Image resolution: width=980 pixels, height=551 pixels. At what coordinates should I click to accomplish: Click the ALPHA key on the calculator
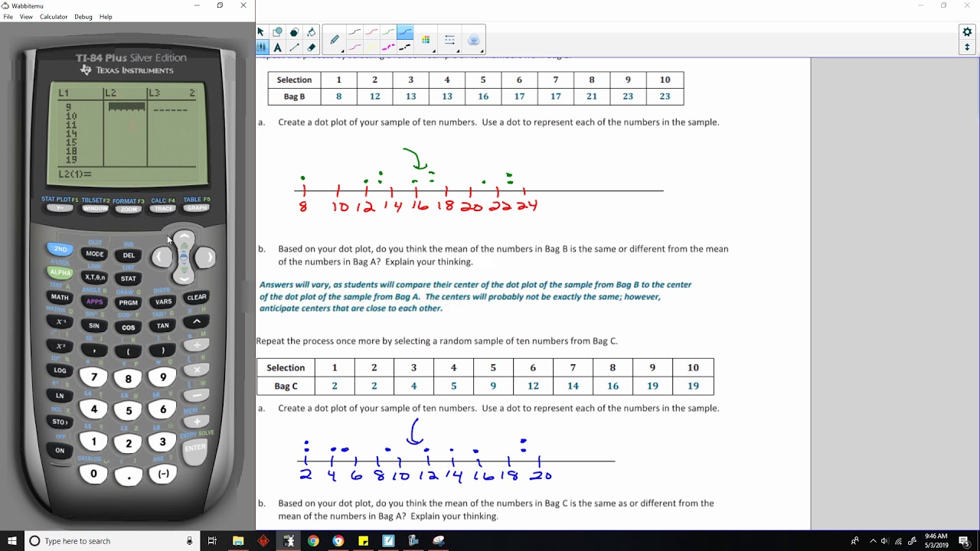(60, 272)
